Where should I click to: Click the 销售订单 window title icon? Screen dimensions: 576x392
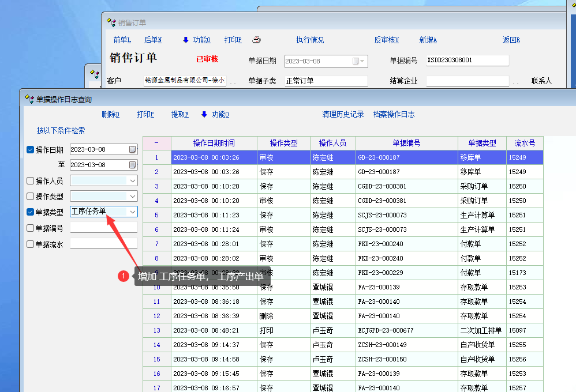pyautogui.click(x=111, y=22)
